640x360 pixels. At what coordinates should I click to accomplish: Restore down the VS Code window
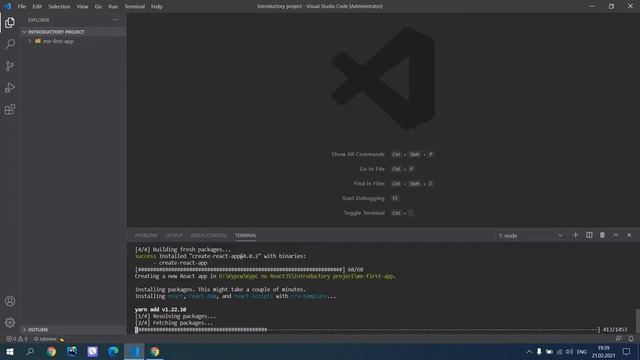pyautogui.click(x=611, y=6)
